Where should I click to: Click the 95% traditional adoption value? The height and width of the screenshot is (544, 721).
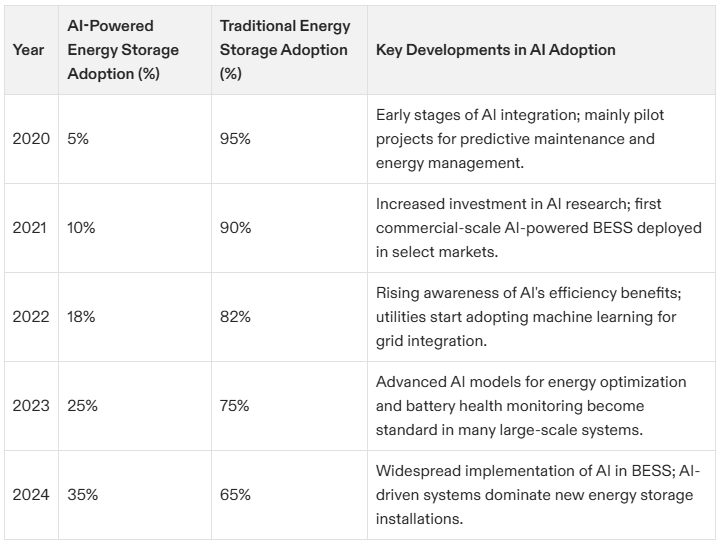point(235,139)
